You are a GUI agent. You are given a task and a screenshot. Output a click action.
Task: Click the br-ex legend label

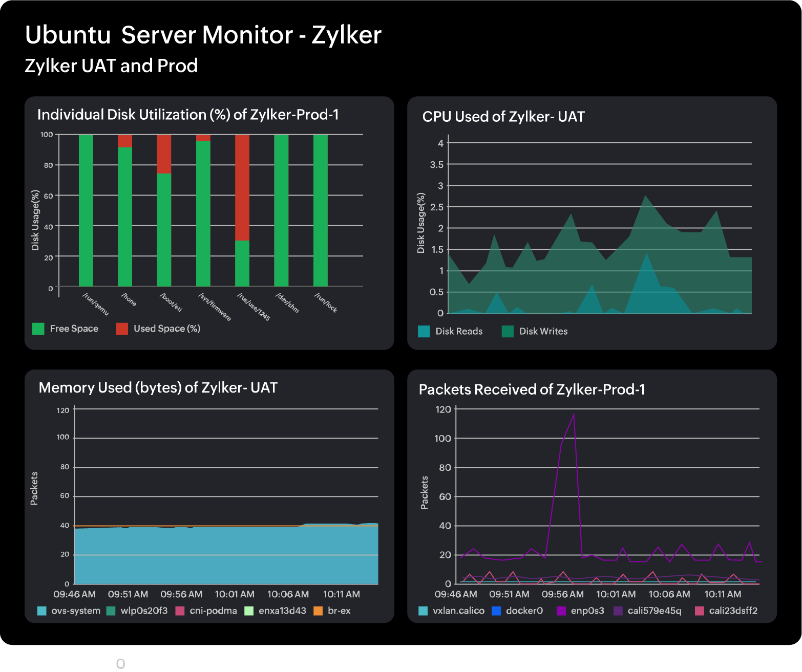339,611
